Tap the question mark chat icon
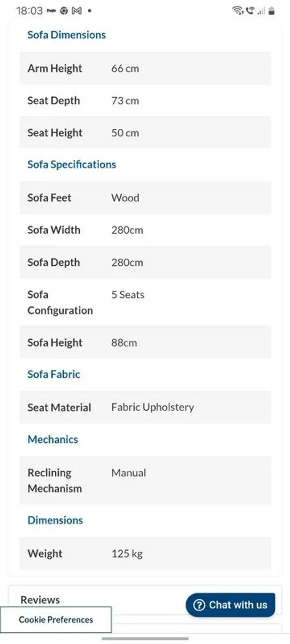Image resolution: width=290 pixels, height=644 pixels. click(199, 605)
